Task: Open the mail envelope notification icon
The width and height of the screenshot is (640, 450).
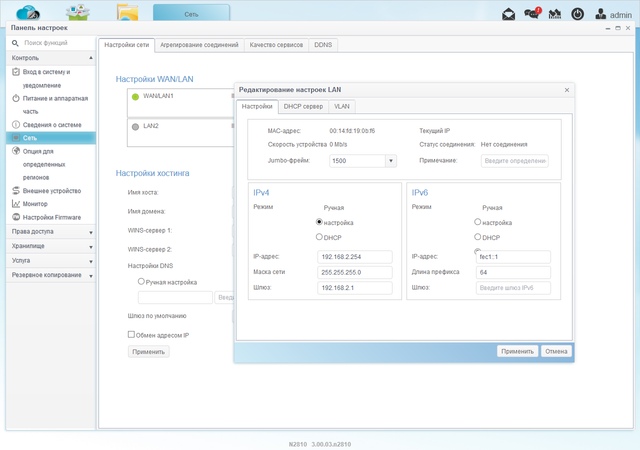Action: click(x=508, y=14)
